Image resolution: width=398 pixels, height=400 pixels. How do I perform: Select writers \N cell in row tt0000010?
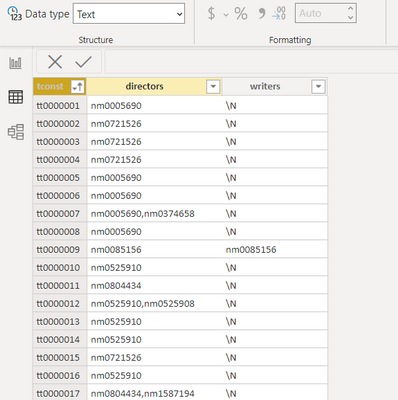[x=275, y=268]
